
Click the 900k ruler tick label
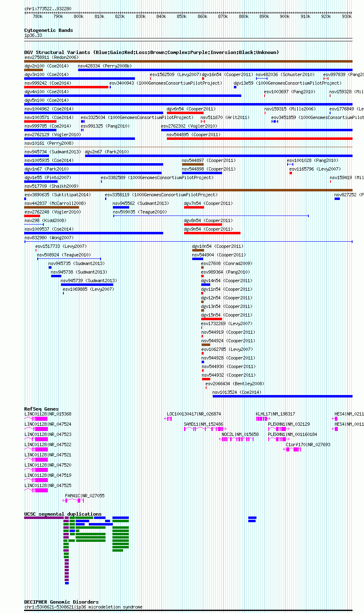(x=285, y=17)
